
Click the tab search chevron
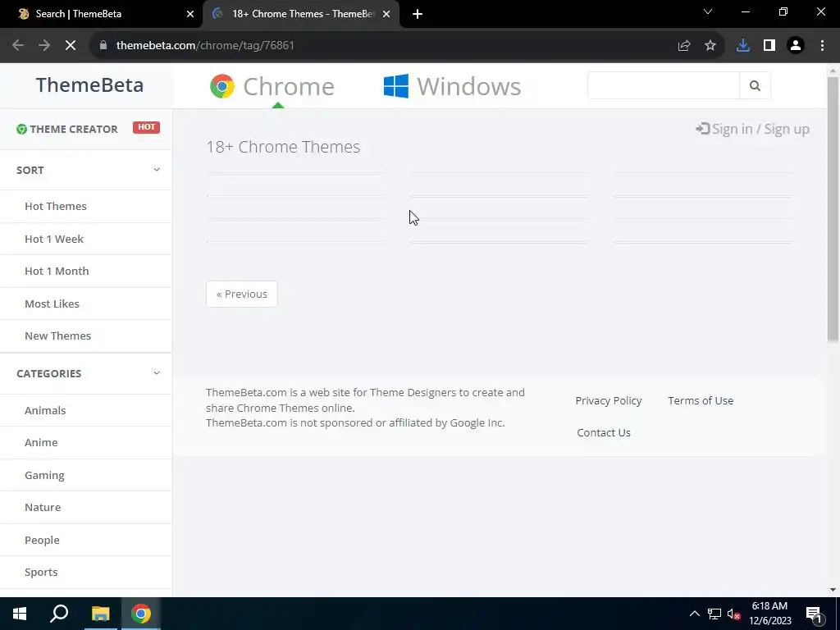(x=708, y=11)
